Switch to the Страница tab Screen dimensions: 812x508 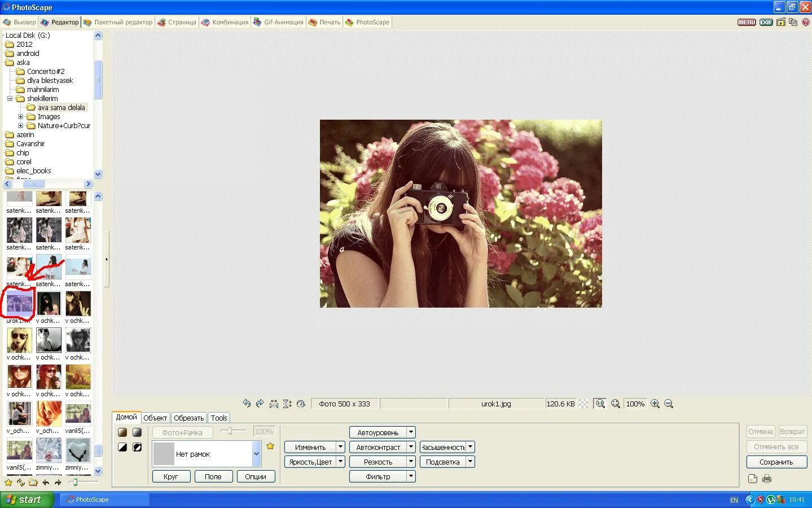(177, 22)
